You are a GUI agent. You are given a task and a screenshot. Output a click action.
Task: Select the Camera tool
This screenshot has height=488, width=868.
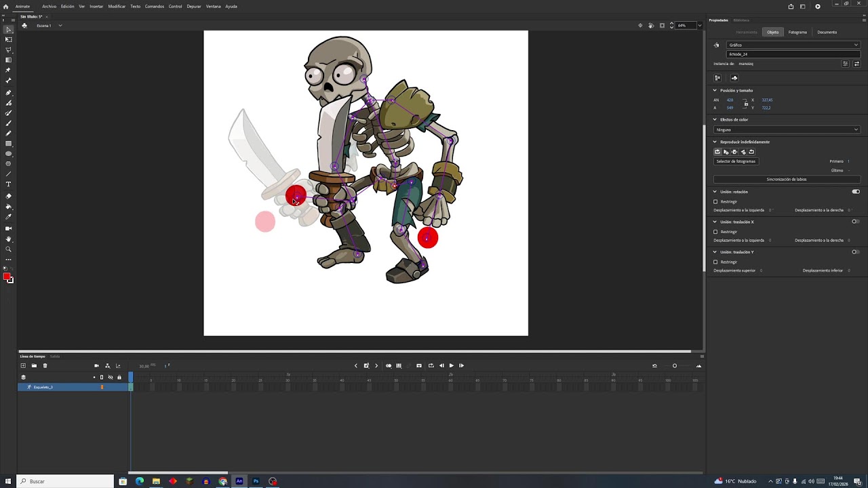click(x=8, y=229)
